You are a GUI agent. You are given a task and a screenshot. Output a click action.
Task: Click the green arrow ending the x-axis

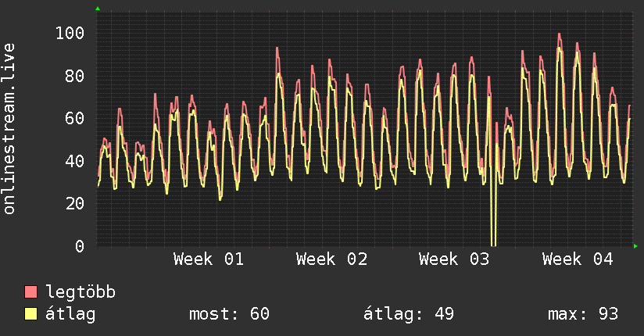pos(636,246)
